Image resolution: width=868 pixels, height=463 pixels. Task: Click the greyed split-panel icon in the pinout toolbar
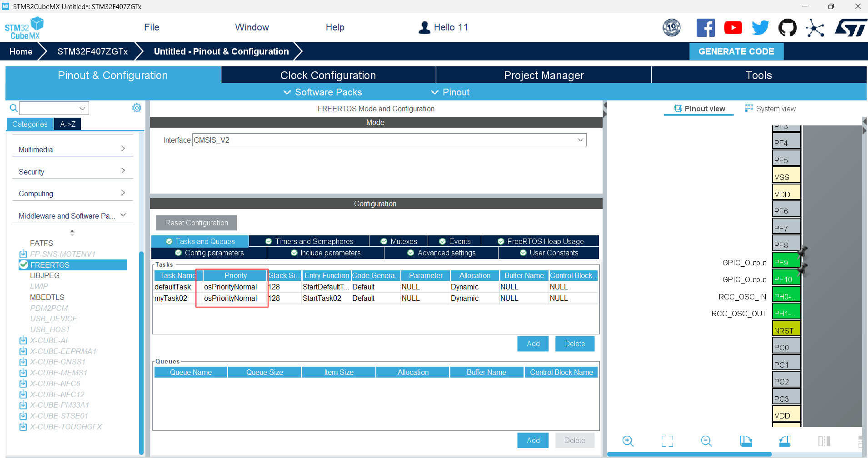(x=824, y=441)
